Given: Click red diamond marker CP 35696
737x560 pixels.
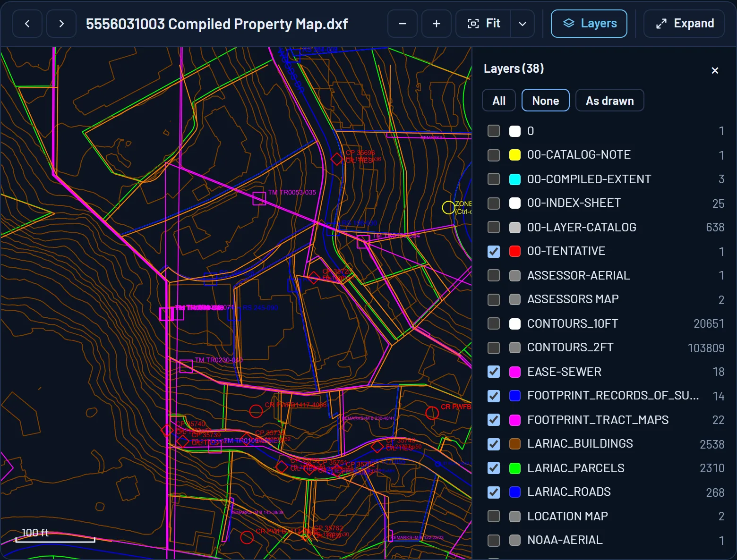Looking at the screenshot, I should coord(336,159).
